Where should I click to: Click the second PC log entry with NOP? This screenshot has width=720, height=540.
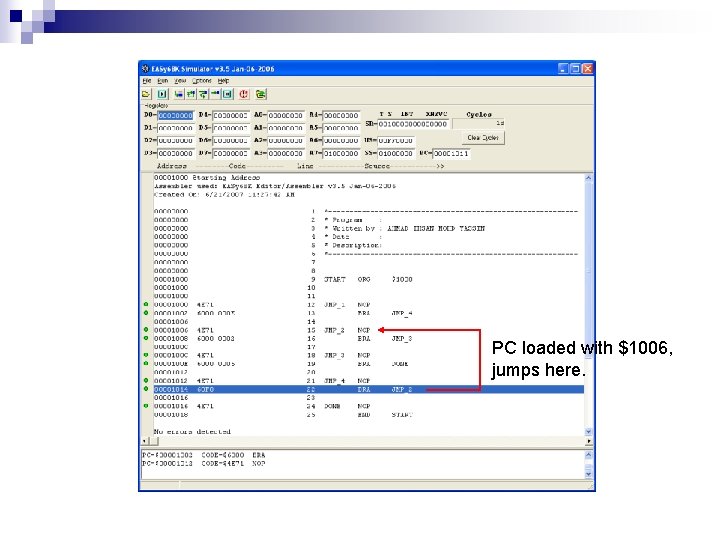pos(204,464)
